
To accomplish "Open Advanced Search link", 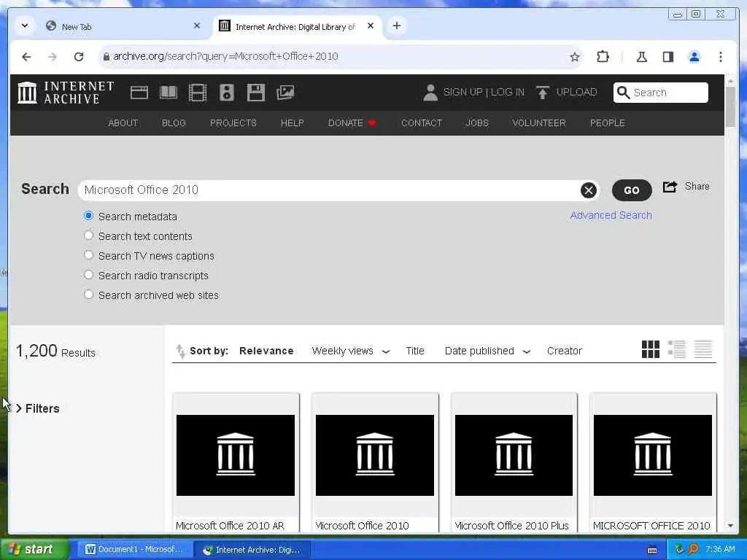I will coord(611,215).
